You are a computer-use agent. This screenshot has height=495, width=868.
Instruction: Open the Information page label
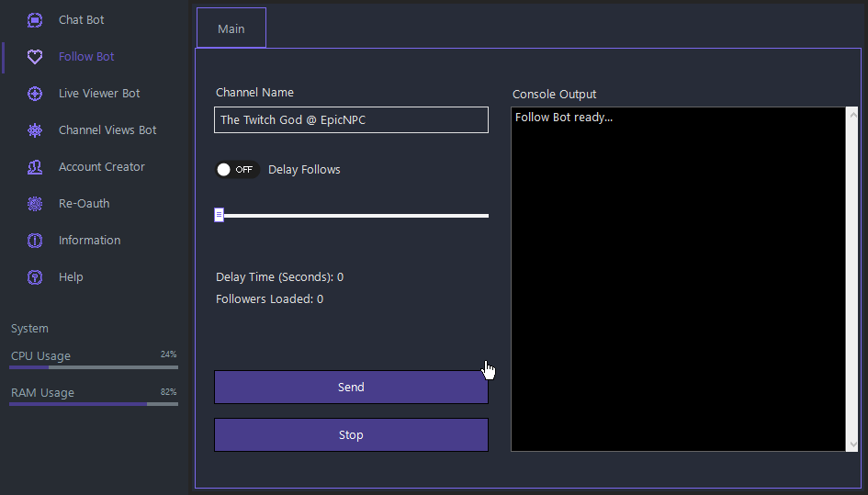90,241
